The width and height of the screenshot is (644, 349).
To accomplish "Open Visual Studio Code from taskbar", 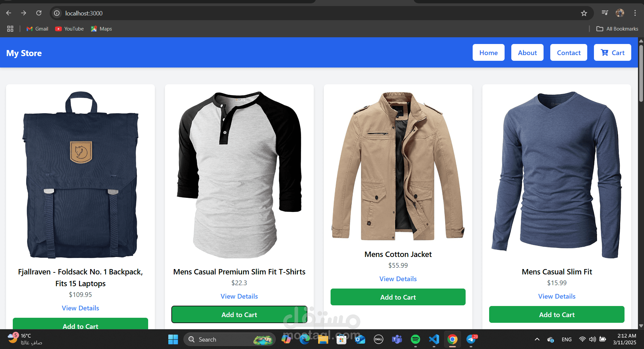I will tap(434, 339).
